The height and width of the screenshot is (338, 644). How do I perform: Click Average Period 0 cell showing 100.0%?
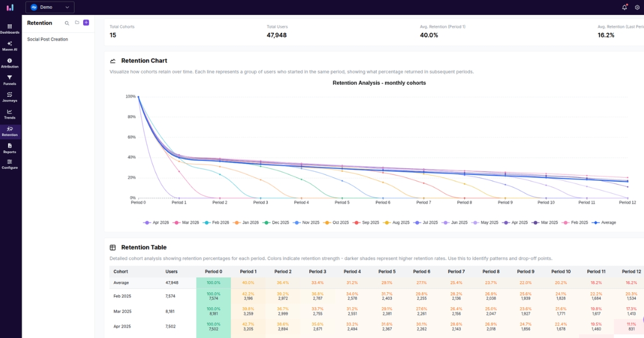coord(214,283)
